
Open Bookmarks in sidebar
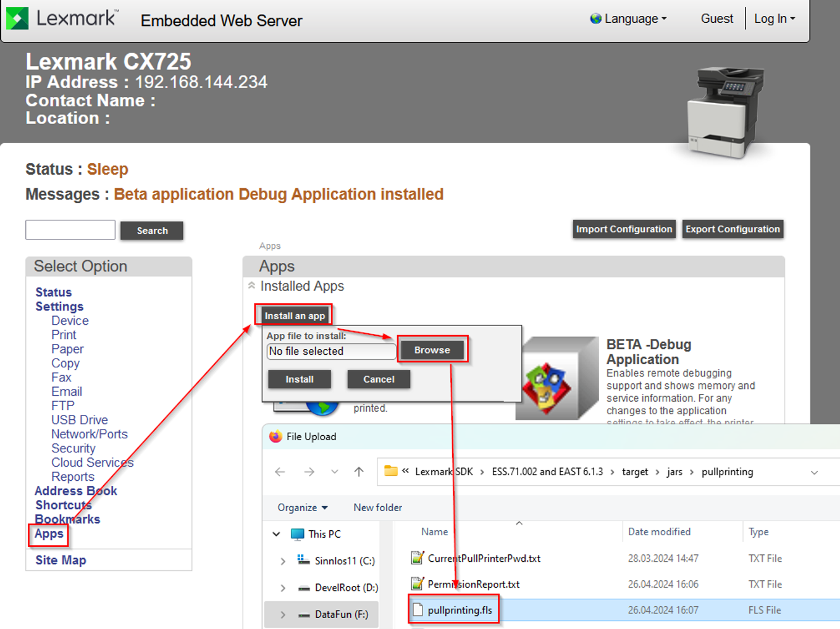point(67,519)
